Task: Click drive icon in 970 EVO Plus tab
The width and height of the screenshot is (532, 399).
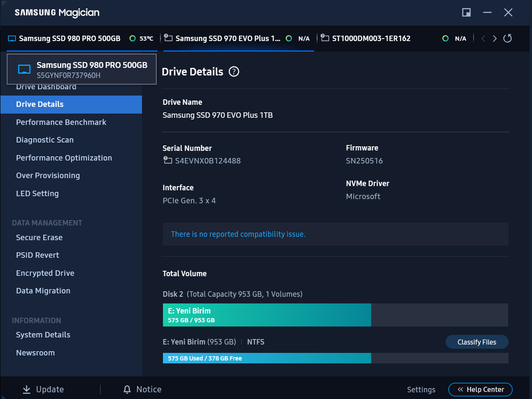Action: click(x=168, y=38)
